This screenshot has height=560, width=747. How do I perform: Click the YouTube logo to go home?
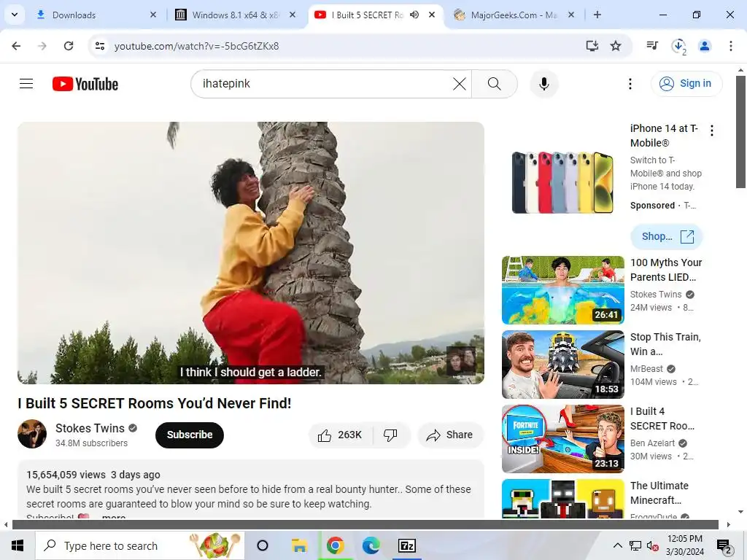(x=85, y=84)
